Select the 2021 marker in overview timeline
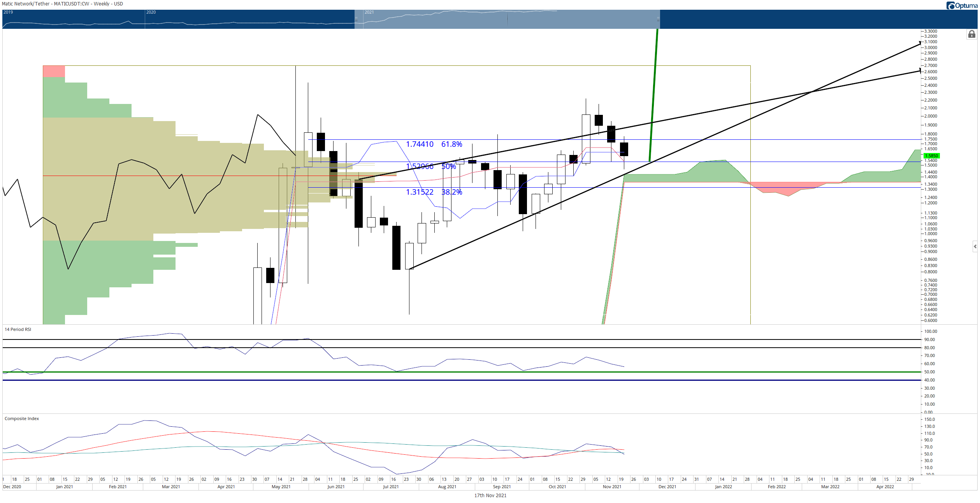 (x=369, y=12)
